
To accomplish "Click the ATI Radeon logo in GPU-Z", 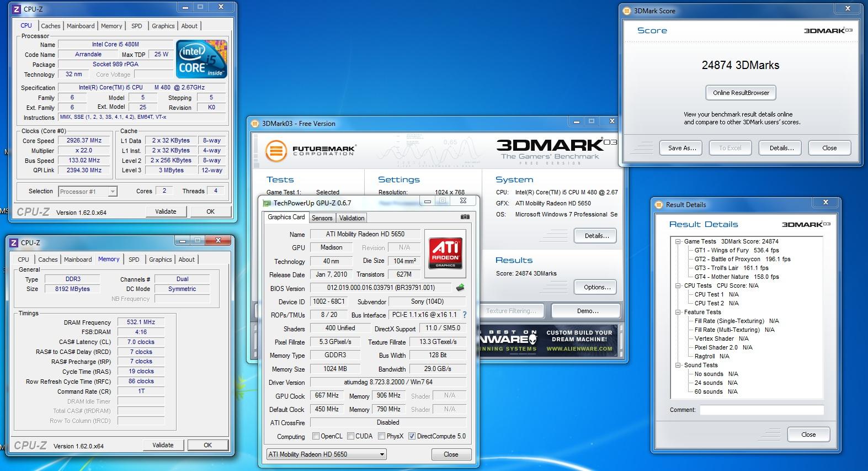I will pos(445,253).
